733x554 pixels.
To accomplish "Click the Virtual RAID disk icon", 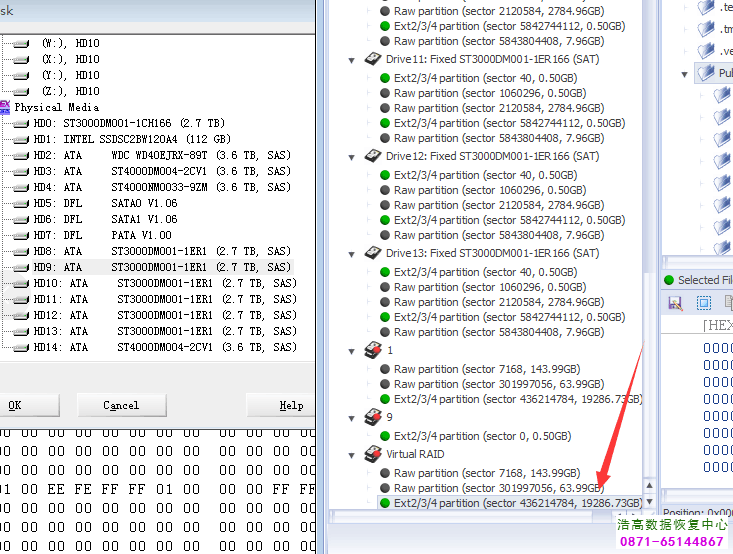I will pyautogui.click(x=372, y=454).
